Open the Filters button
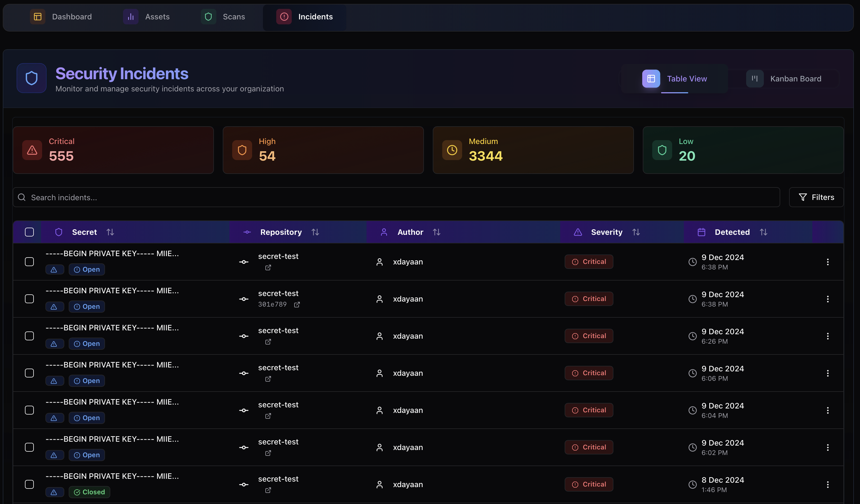This screenshot has height=504, width=860. (x=816, y=197)
